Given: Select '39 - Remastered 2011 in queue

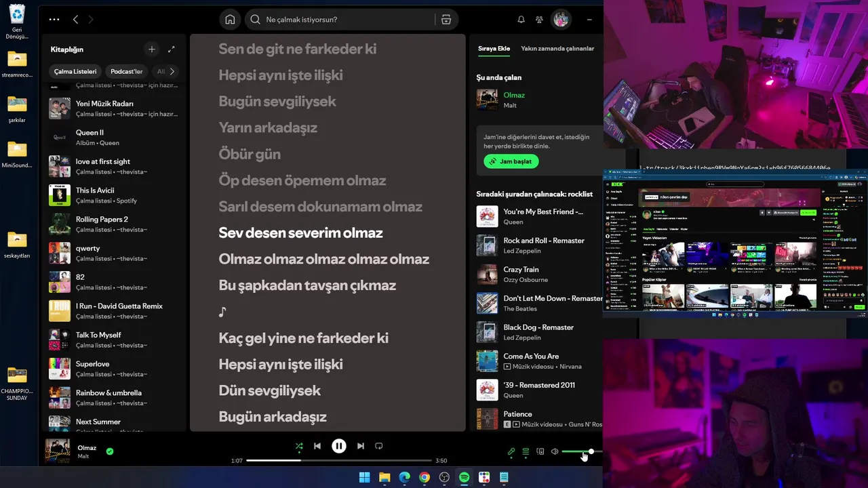Looking at the screenshot, I should pyautogui.click(x=540, y=390).
